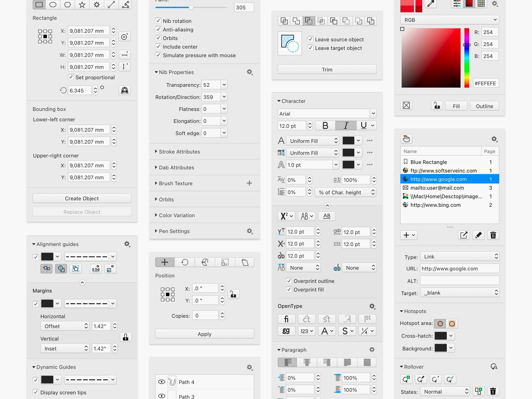Delete the selected link with the trash icon
This screenshot has height=399, width=532.
[x=493, y=235]
